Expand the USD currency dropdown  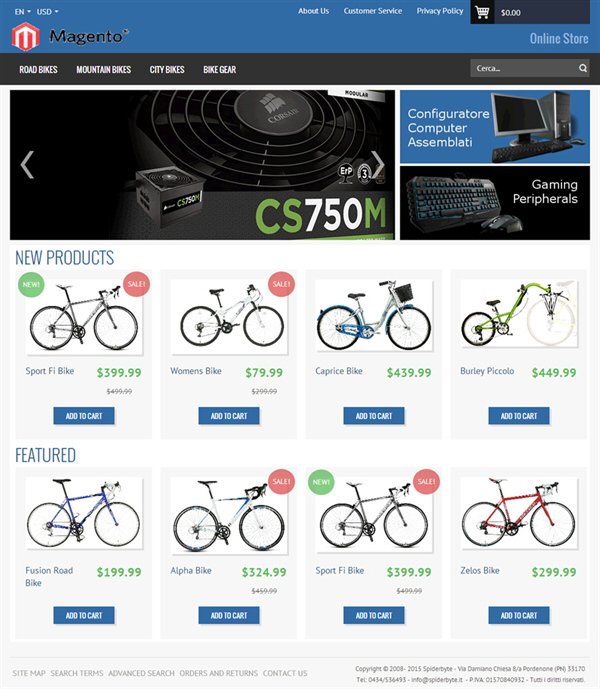47,12
